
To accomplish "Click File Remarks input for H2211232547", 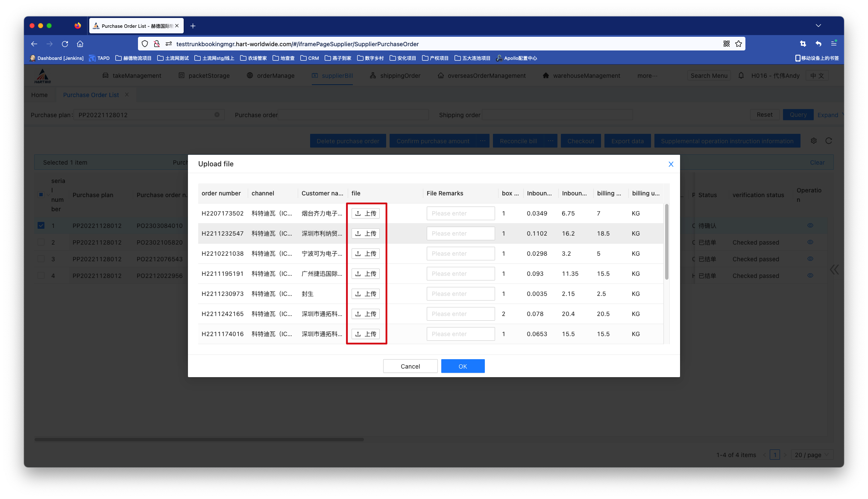I will [x=460, y=233].
